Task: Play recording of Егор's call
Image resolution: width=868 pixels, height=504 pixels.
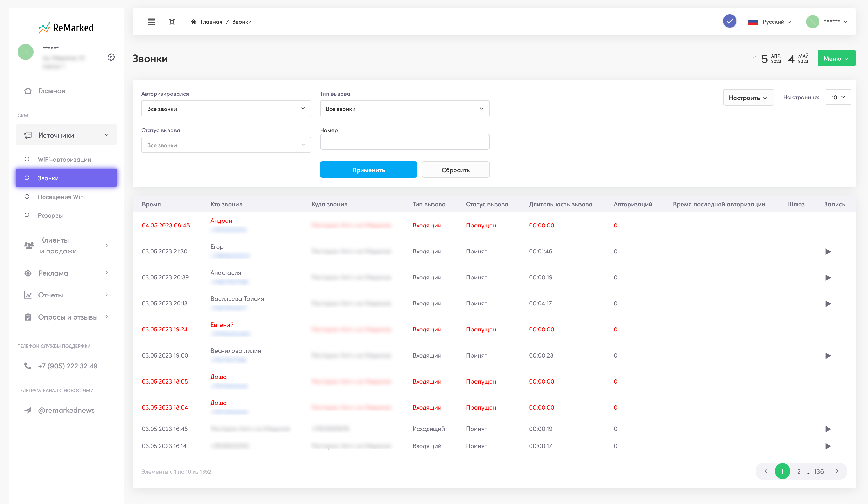Action: pyautogui.click(x=828, y=252)
